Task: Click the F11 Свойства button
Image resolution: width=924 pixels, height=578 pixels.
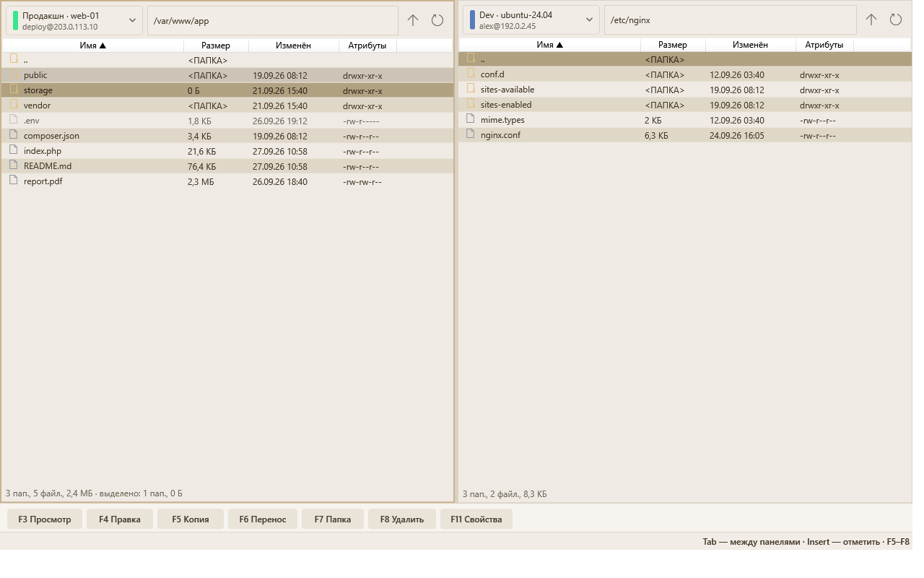Action: point(476,519)
